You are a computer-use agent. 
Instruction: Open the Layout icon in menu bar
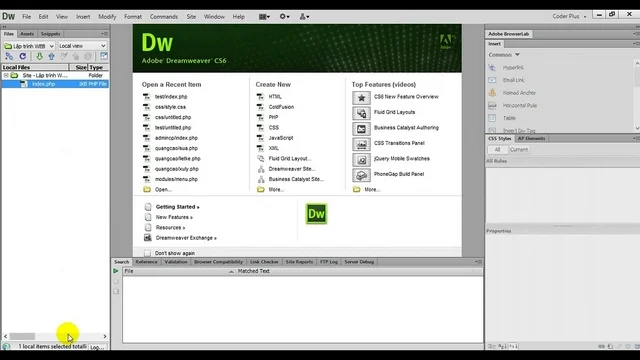[x=264, y=17]
